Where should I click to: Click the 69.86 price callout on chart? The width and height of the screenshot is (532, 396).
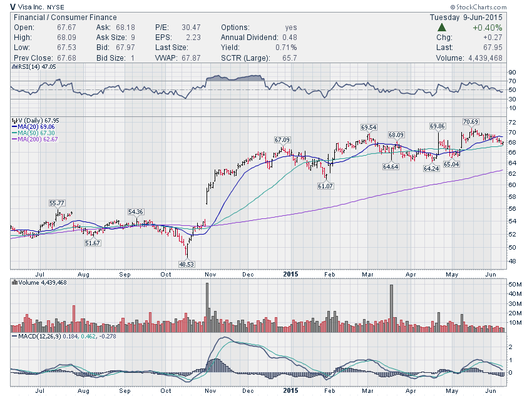[x=437, y=126]
